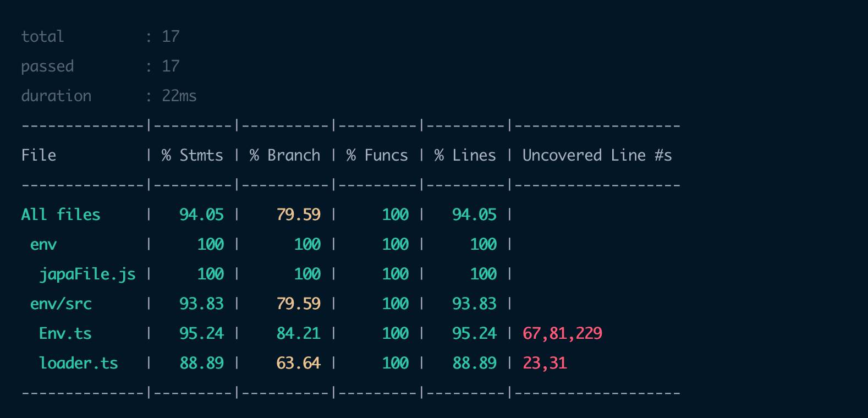Click loader.ts branch value 63.64
Screen dimensions: 868x418
tap(299, 363)
